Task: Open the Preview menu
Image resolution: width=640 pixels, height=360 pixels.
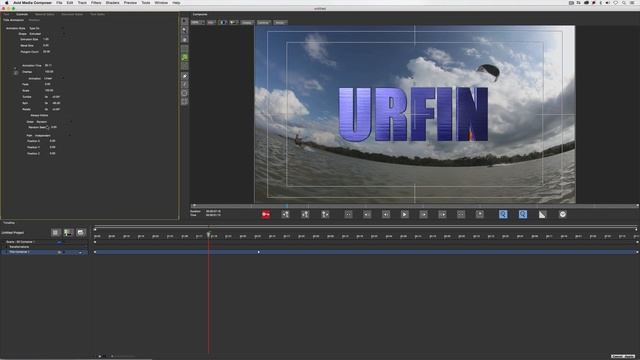Action: [x=130, y=3]
